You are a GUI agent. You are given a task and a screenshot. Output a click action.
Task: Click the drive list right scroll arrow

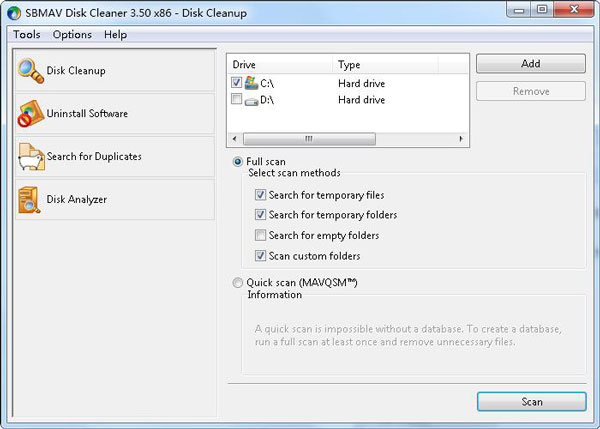(x=461, y=139)
